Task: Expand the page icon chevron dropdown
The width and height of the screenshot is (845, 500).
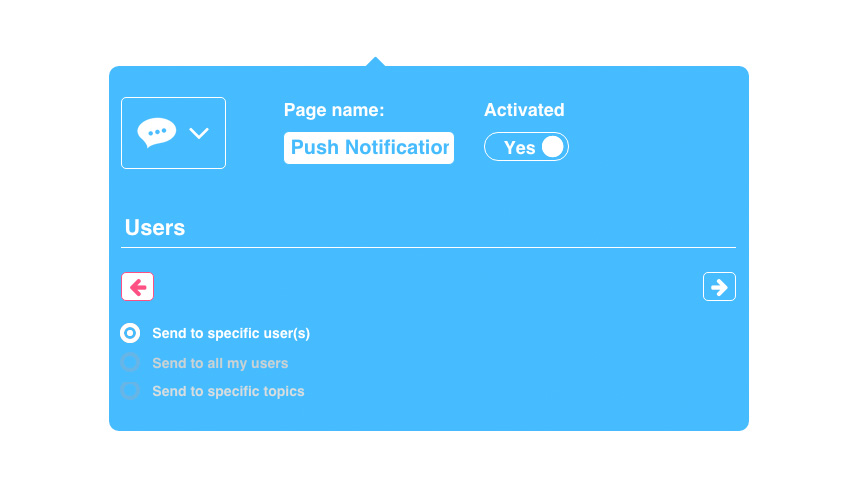Action: click(199, 133)
